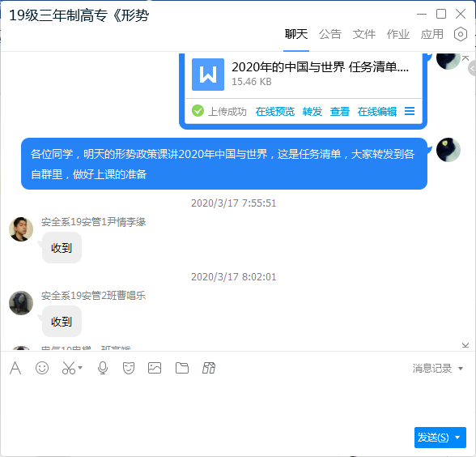Click the chat scroll-down arrow
Screen dimensions: 476x457
coord(465,345)
